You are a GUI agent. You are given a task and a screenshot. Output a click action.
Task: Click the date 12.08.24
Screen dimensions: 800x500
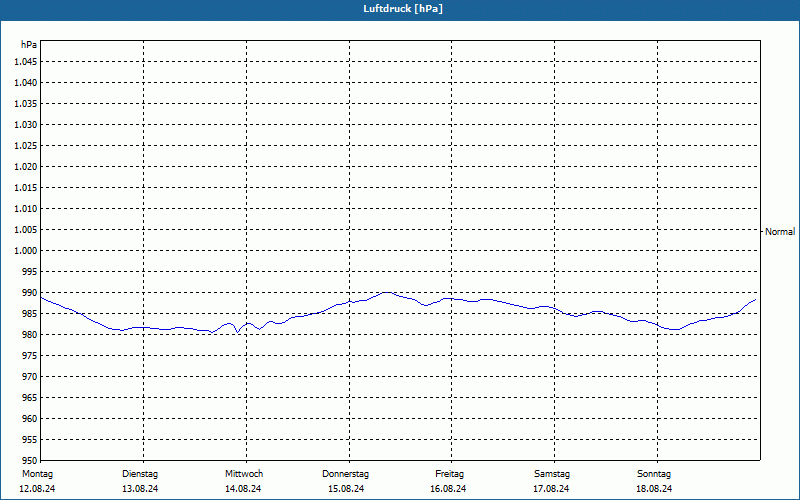pyautogui.click(x=37, y=489)
